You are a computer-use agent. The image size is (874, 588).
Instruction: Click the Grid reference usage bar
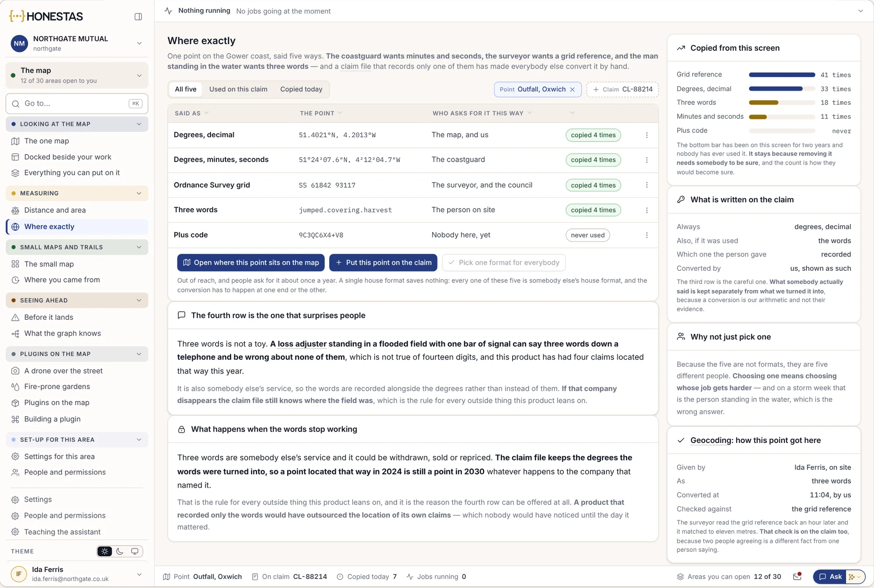pos(782,75)
